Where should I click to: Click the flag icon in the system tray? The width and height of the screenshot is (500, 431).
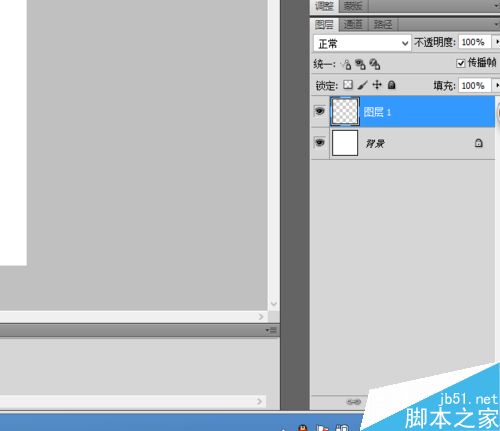[321, 428]
